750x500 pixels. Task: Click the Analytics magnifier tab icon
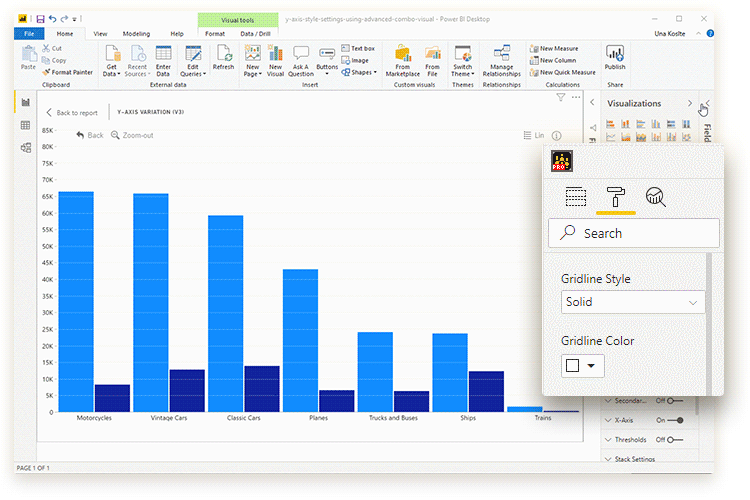click(x=655, y=197)
